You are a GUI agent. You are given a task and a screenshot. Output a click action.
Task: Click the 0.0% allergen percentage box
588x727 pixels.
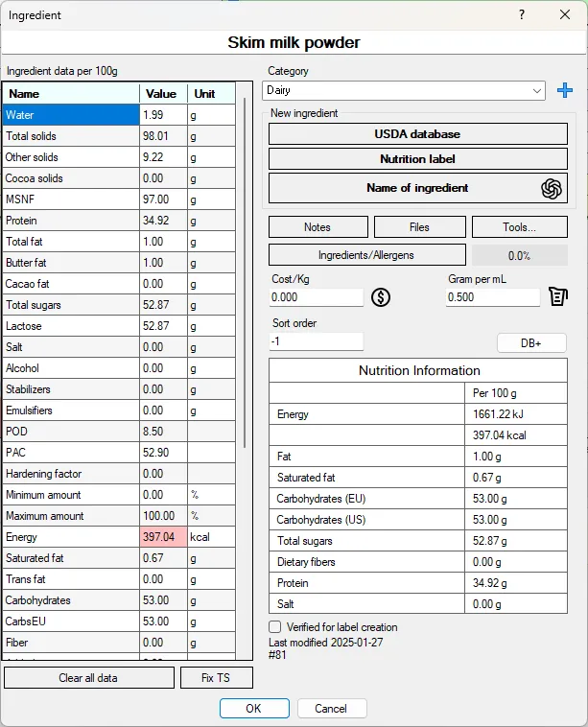(519, 255)
